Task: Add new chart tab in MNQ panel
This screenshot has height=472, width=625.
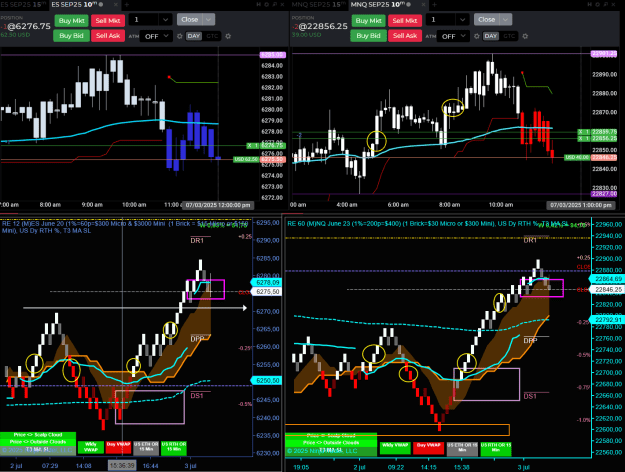Action: tap(434, 4)
